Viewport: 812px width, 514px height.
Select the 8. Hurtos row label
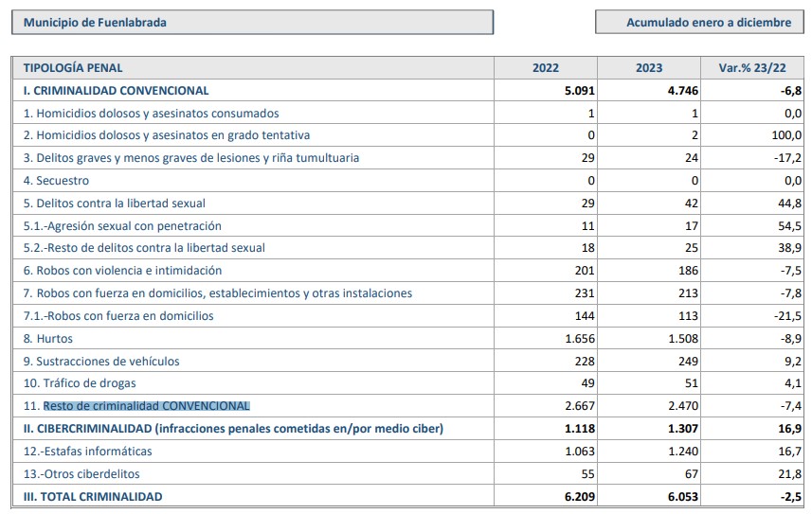pos(48,338)
